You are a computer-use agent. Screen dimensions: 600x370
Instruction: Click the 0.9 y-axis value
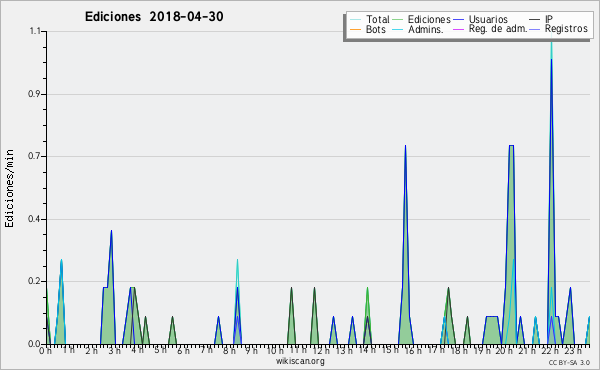coord(34,94)
